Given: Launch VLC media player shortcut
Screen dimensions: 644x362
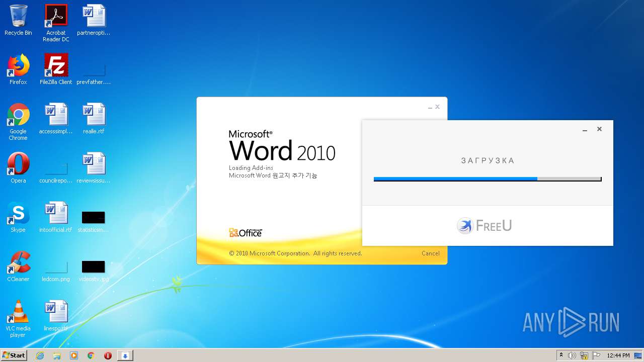Looking at the screenshot, I should (18, 319).
